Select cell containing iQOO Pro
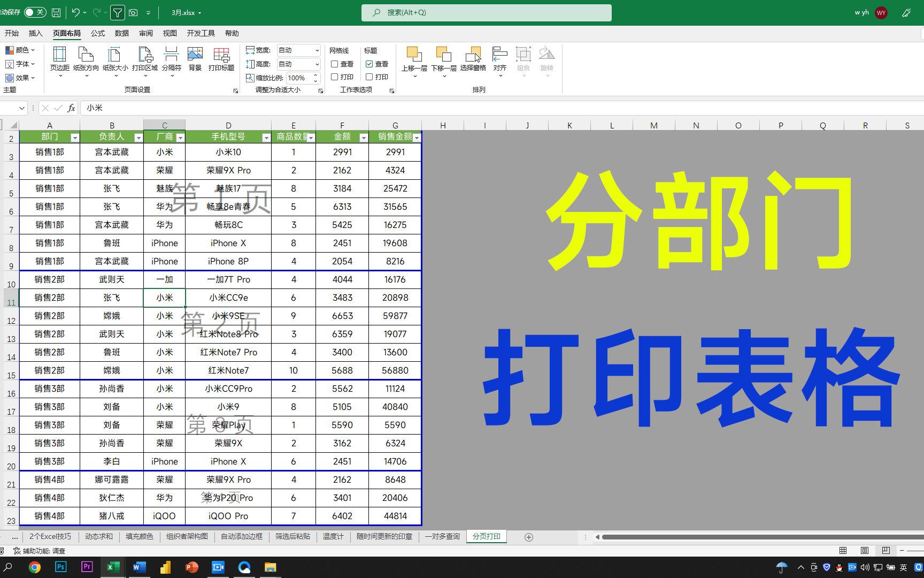924x578 pixels. click(228, 516)
